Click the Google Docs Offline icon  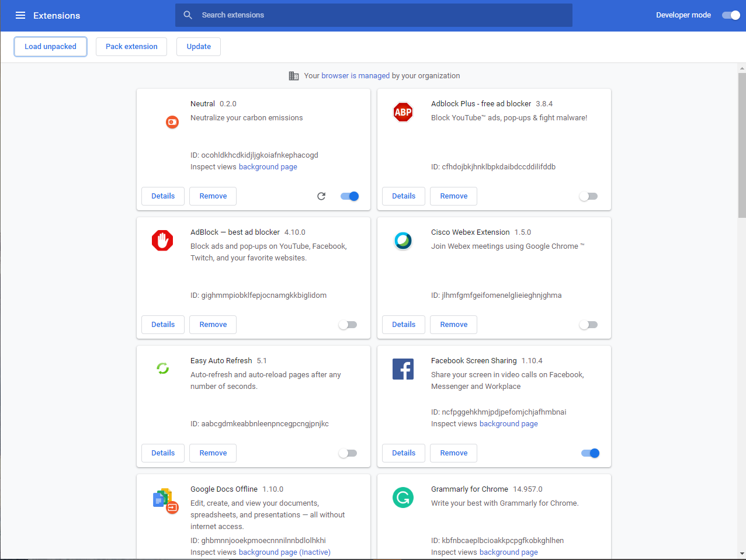(x=165, y=500)
